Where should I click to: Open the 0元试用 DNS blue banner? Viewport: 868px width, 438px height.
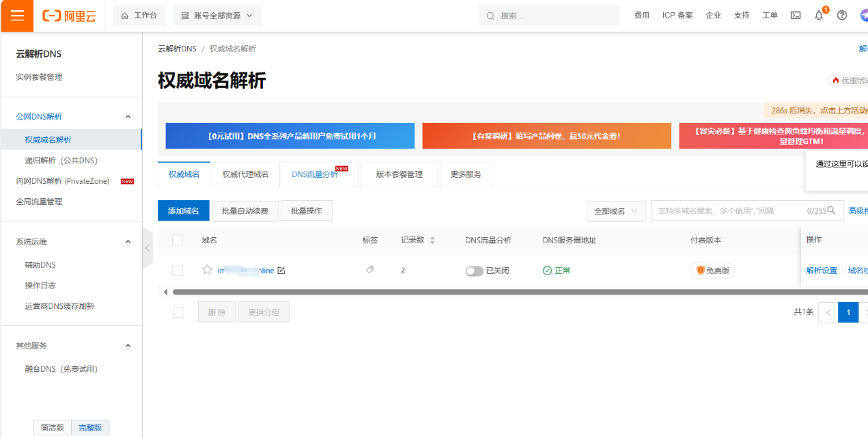[290, 136]
